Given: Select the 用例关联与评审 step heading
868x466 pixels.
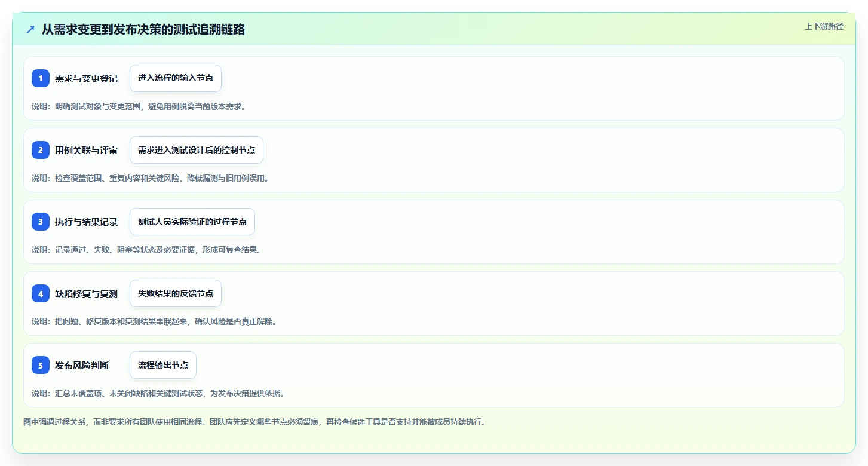Looking at the screenshot, I should click(86, 150).
